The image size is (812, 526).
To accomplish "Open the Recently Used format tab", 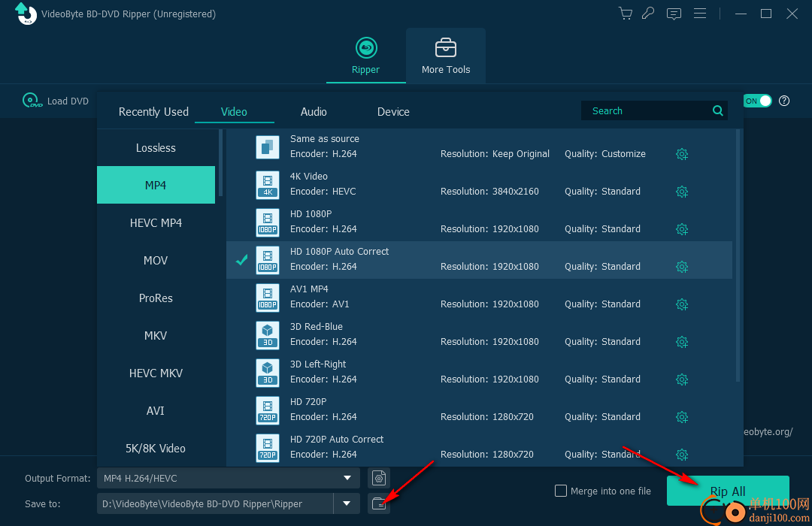I will point(153,111).
